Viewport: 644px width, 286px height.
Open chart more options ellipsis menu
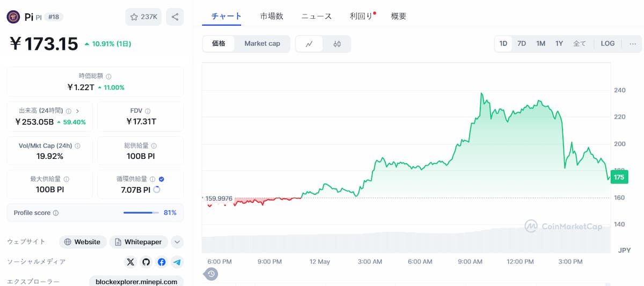(634, 43)
